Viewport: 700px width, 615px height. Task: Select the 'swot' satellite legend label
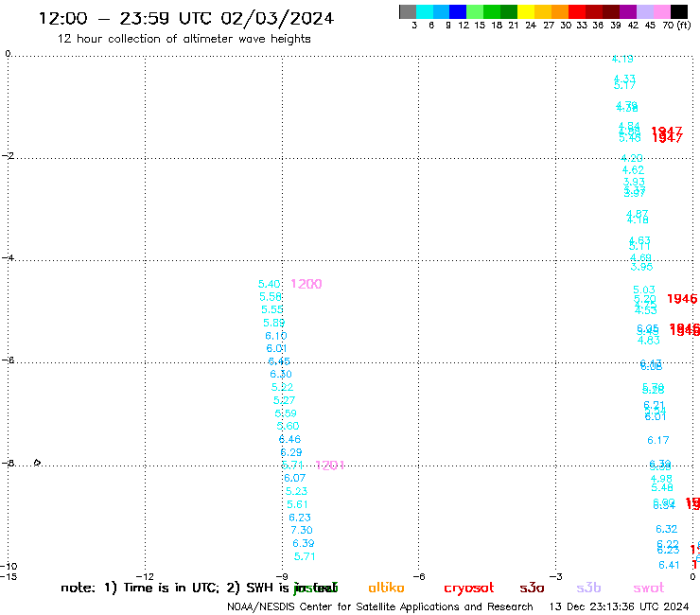point(649,588)
